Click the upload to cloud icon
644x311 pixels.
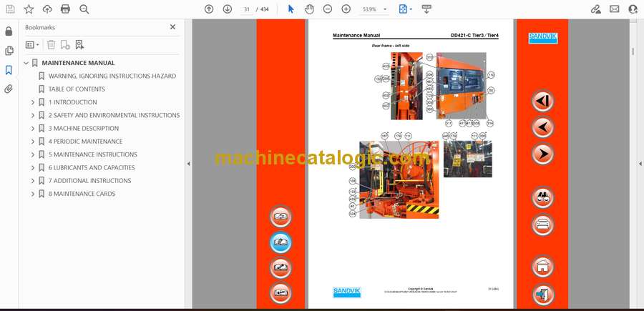(x=47, y=9)
